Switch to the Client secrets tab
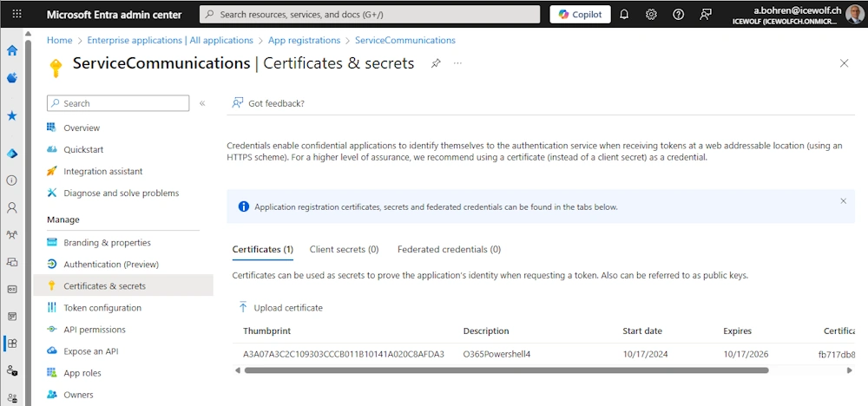The image size is (868, 406). point(344,249)
